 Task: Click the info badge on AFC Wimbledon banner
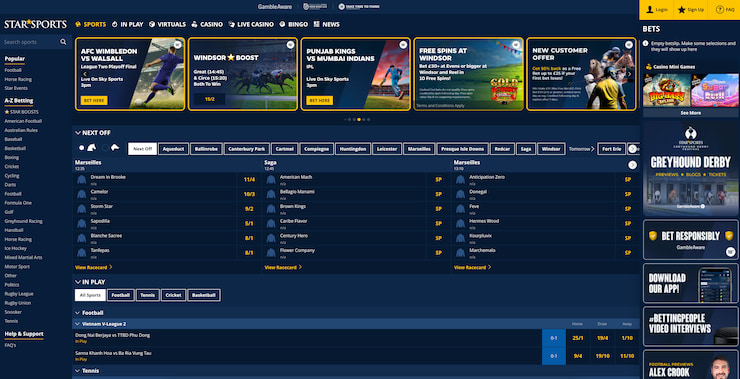pyautogui.click(x=177, y=45)
